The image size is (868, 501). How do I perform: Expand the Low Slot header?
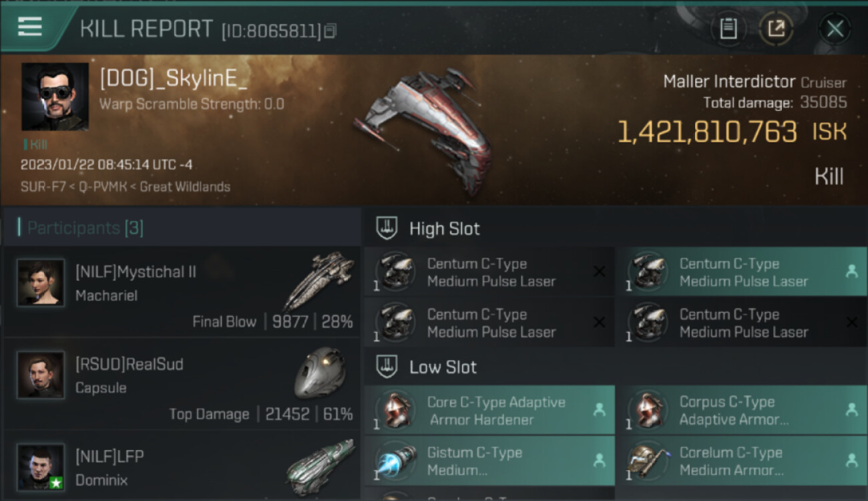click(615, 366)
